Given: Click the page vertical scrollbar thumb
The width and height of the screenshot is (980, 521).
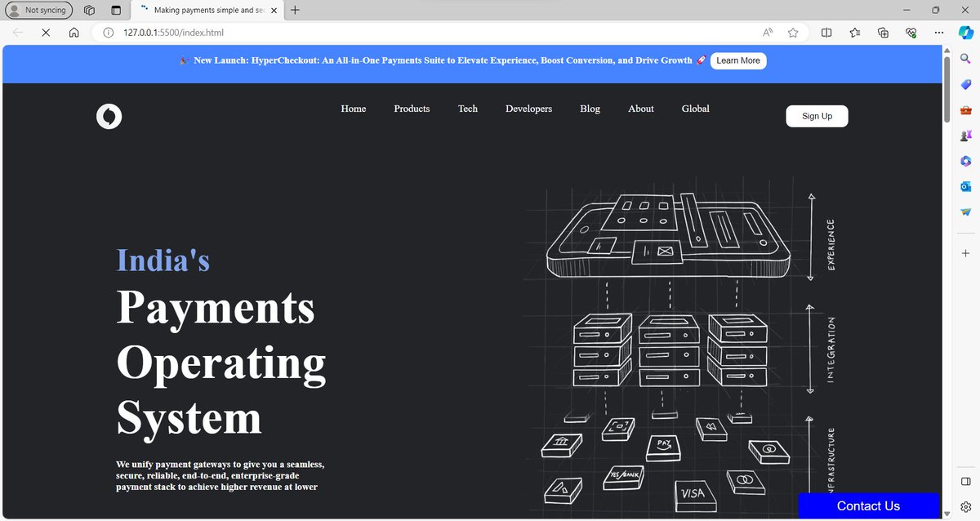Looking at the screenshot, I should click(x=947, y=89).
